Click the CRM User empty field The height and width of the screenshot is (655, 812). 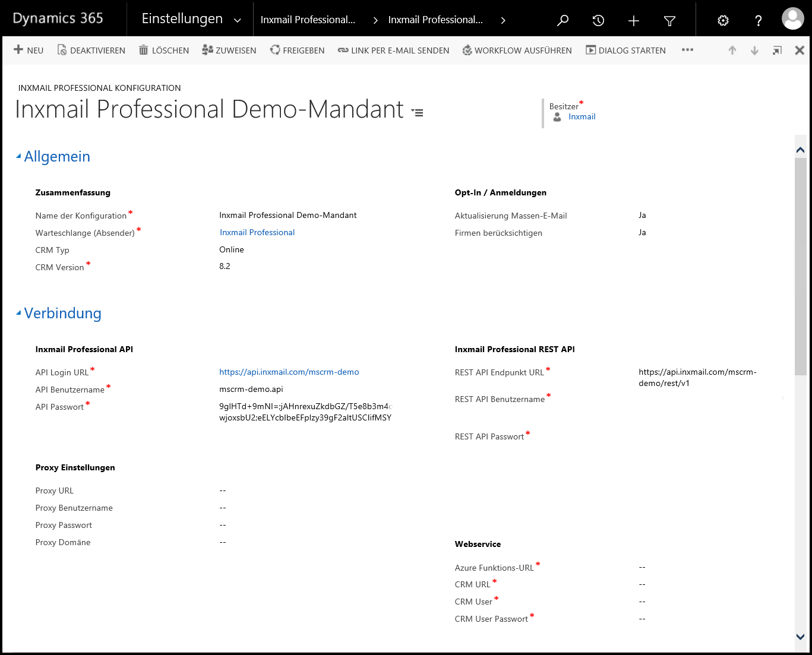[642, 602]
